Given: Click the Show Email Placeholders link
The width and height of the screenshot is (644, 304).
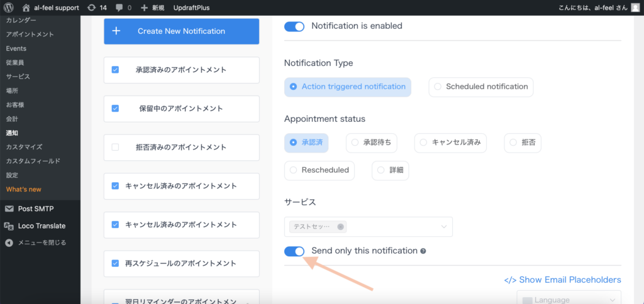Looking at the screenshot, I should coord(562,280).
